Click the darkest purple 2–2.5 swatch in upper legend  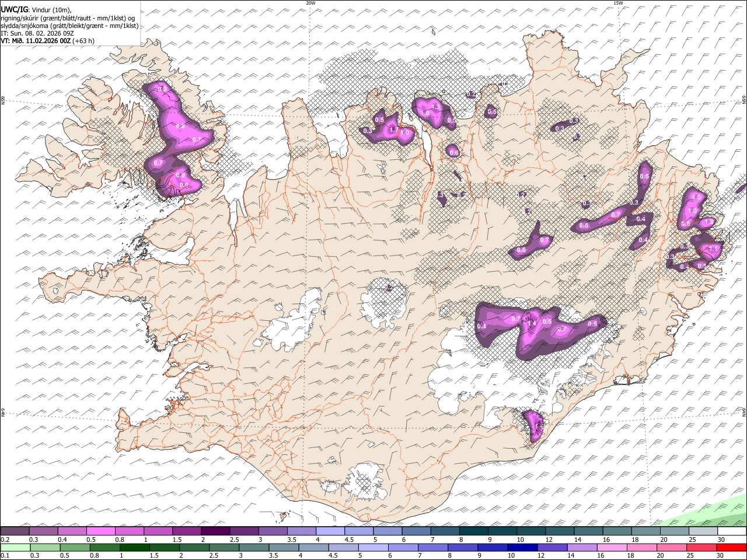click(x=215, y=531)
